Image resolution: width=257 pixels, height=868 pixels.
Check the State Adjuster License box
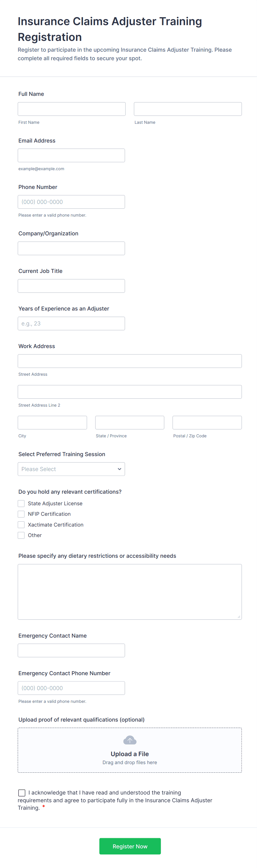click(x=21, y=503)
